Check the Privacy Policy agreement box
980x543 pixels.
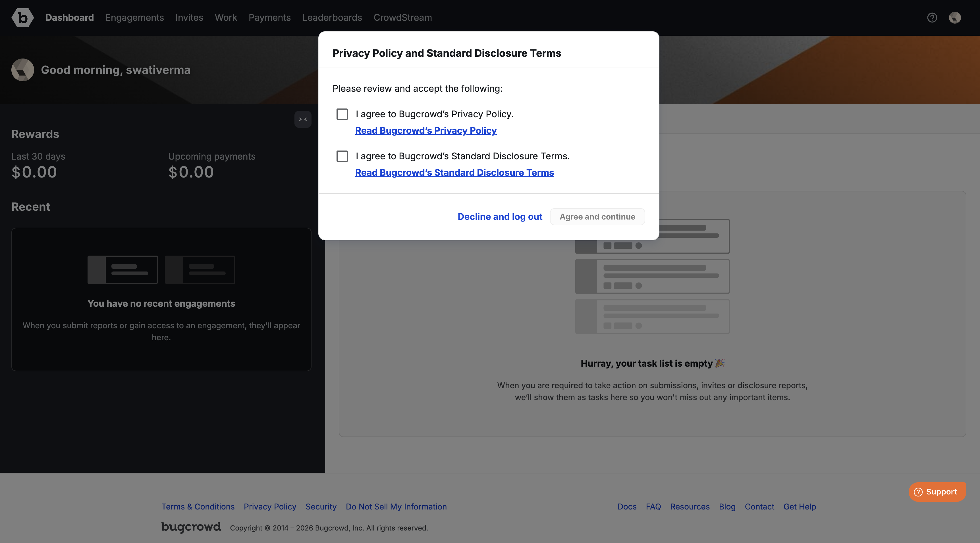[342, 114]
